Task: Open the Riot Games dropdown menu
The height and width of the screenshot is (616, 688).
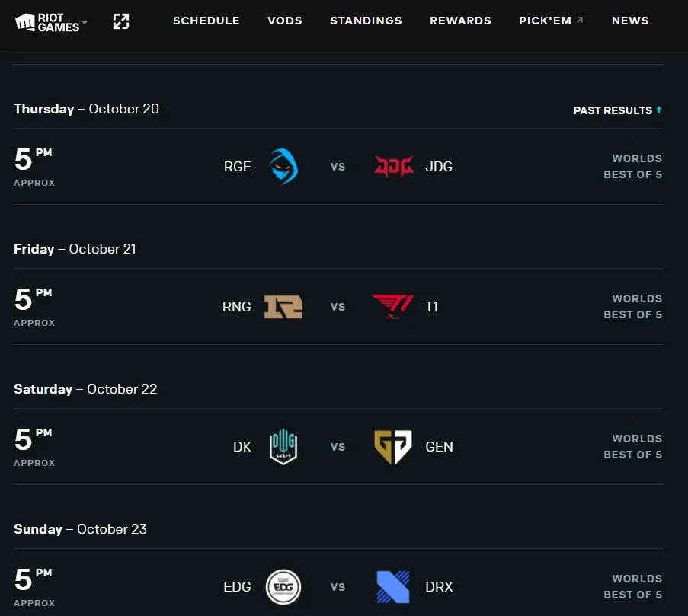Action: pos(52,22)
